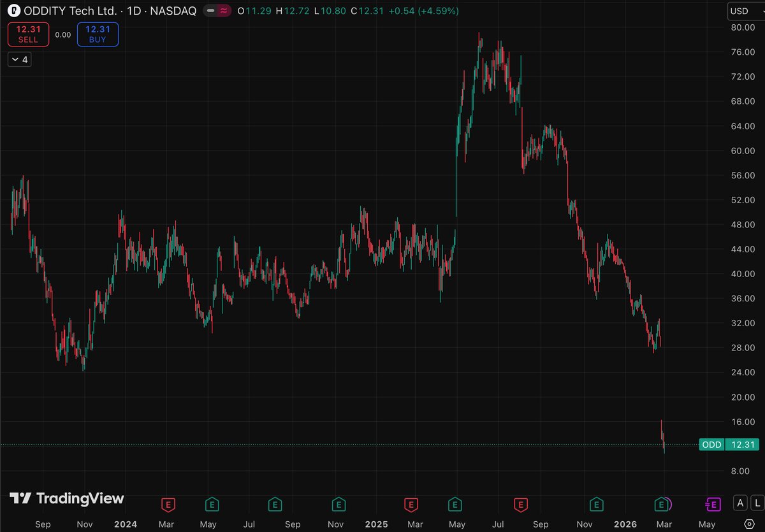Click the ODDITY Tech symbol logo icon
This screenshot has height=532, width=765.
(x=14, y=11)
